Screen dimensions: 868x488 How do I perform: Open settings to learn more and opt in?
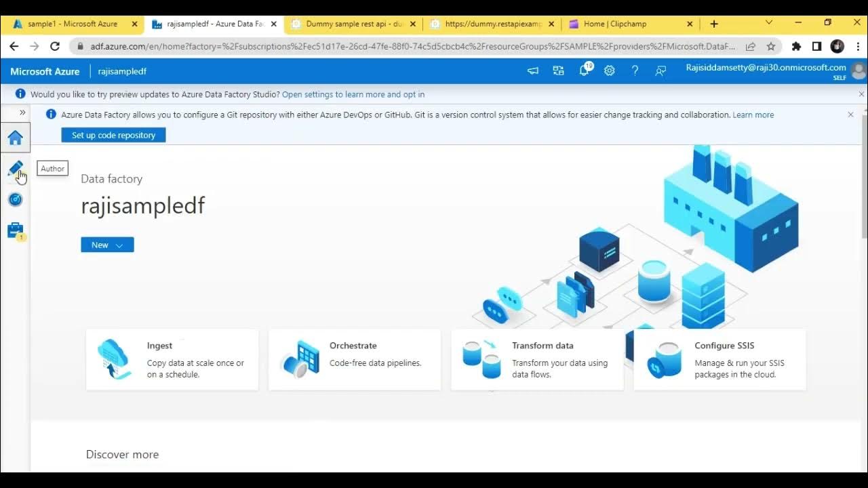click(353, 94)
